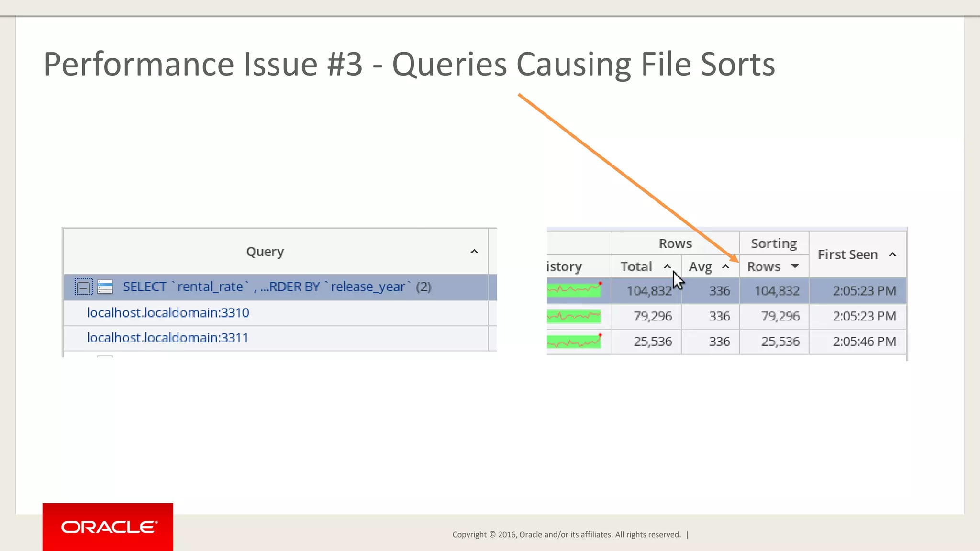Image resolution: width=980 pixels, height=551 pixels.
Task: Select First Seen 2:05:46 PM cell
Action: (858, 342)
